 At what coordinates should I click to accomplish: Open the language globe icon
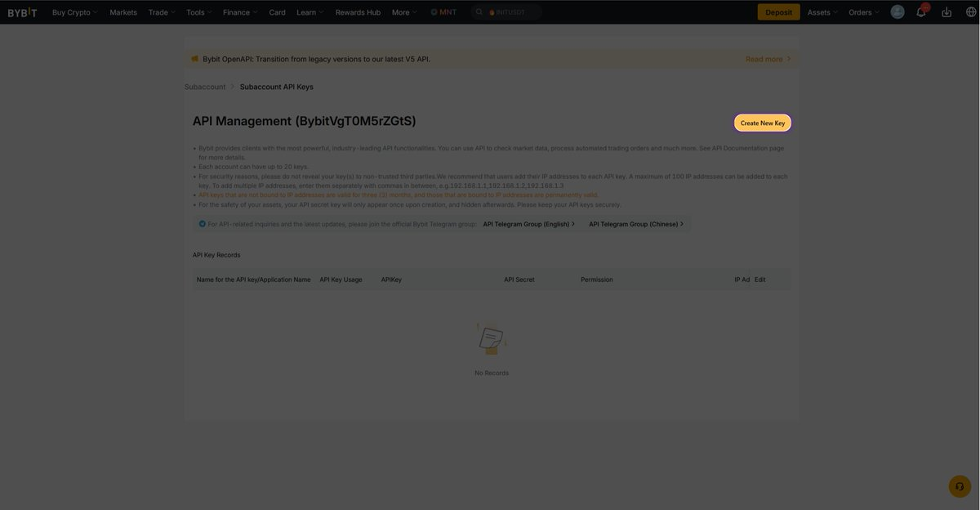pyautogui.click(x=970, y=12)
